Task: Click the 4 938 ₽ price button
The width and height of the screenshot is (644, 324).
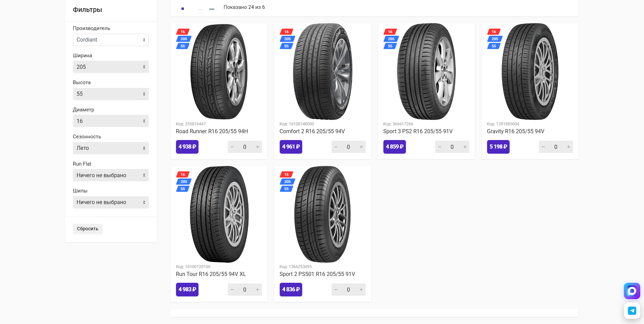Action: coord(187,147)
